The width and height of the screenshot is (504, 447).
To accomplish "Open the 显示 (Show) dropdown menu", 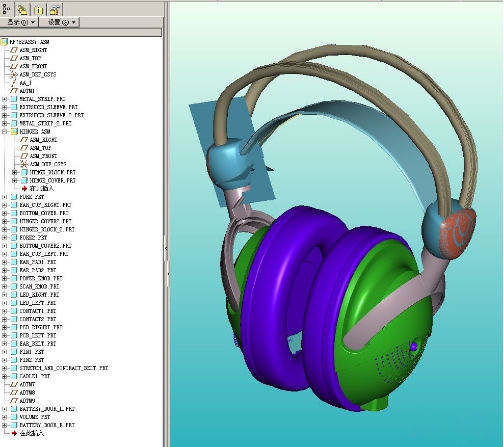I will (19, 22).
